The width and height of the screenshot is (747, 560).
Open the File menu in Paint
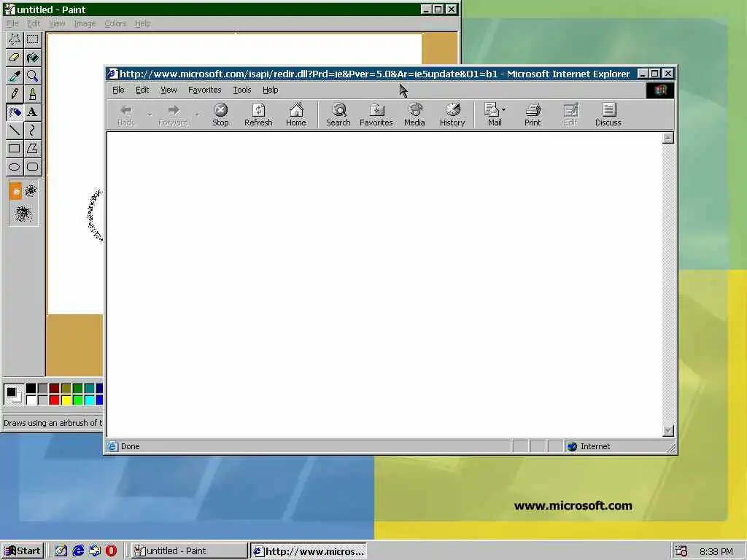[12, 23]
